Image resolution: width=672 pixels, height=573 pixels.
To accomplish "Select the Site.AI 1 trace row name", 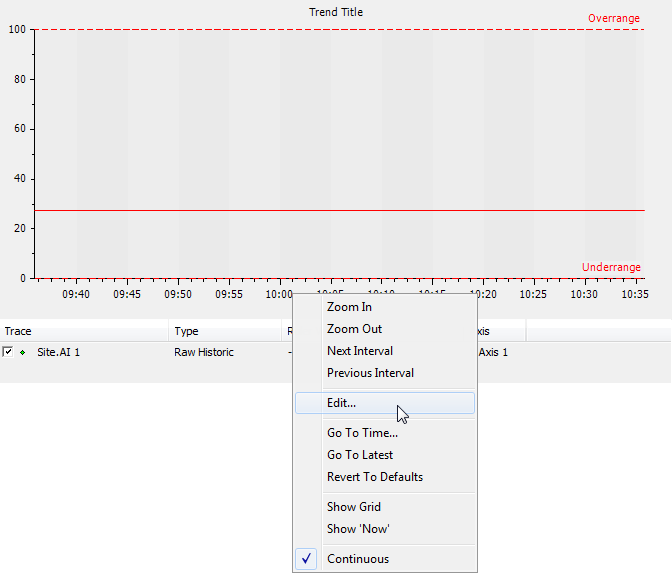I will tap(58, 352).
